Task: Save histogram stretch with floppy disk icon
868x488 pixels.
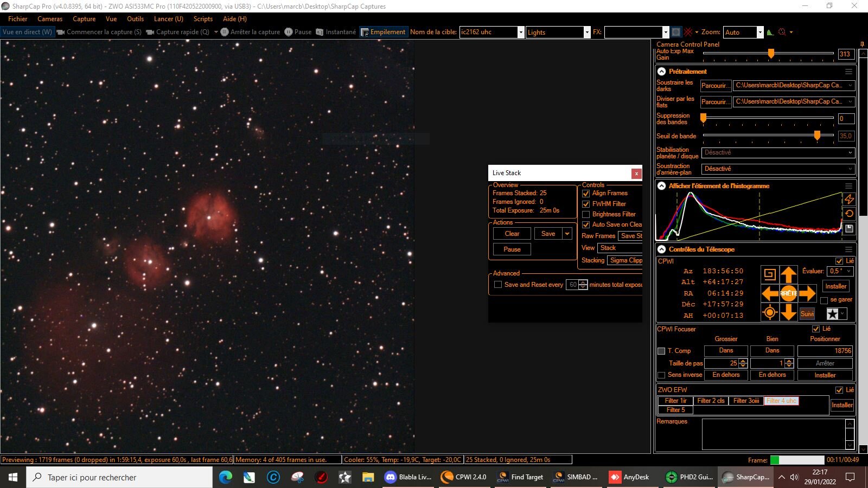Action: click(x=849, y=229)
